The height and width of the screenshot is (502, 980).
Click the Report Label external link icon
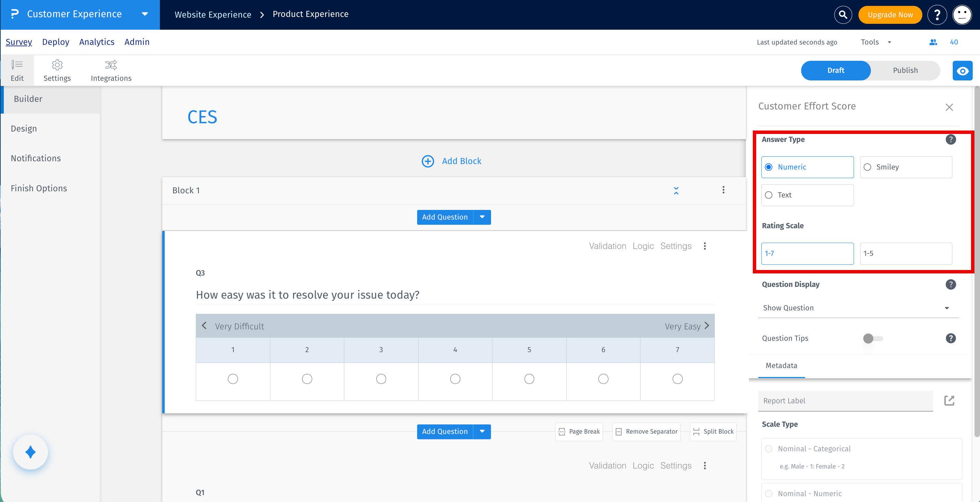[949, 400]
